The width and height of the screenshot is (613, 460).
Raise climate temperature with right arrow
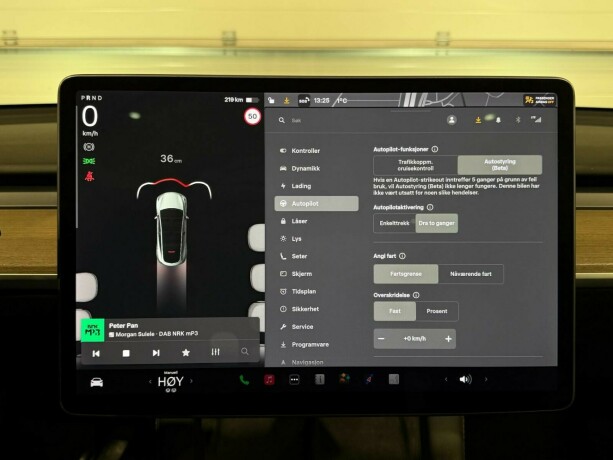click(x=191, y=381)
